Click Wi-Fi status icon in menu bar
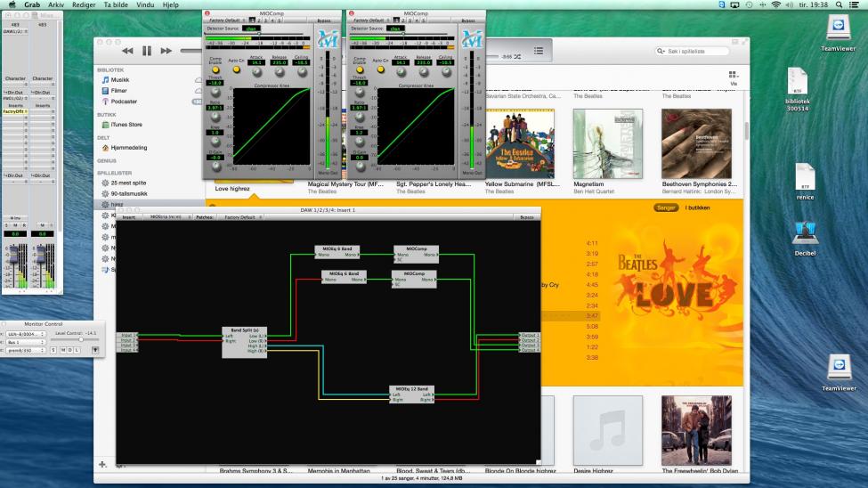 coord(775,4)
